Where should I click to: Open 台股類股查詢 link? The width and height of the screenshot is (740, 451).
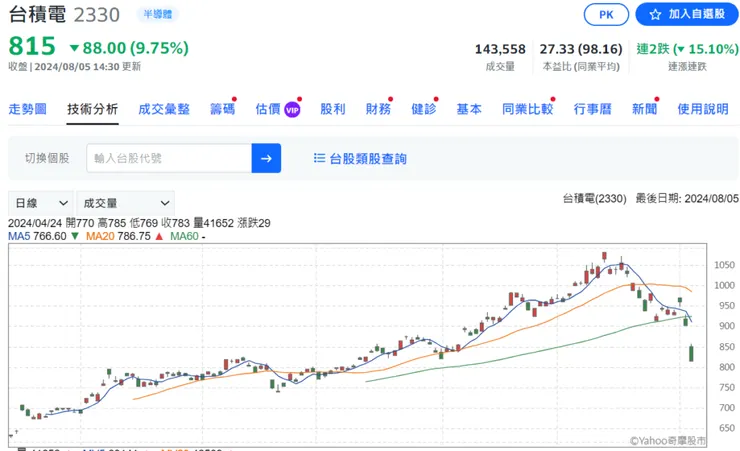[368, 159]
